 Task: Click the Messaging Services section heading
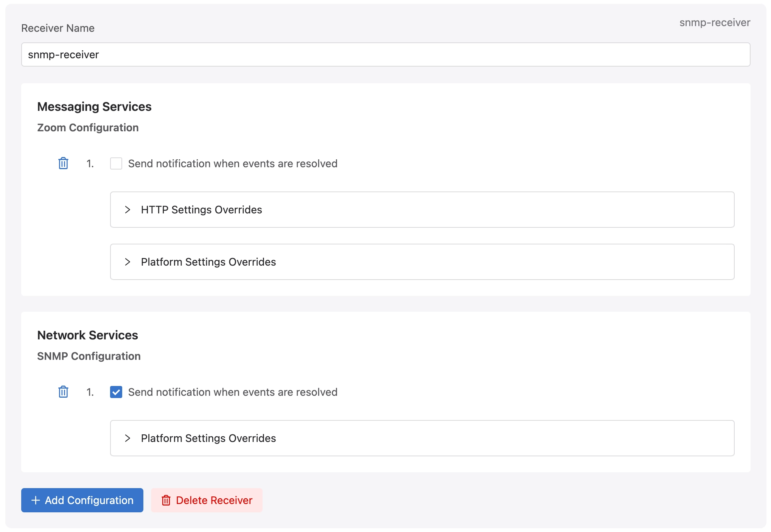point(94,107)
